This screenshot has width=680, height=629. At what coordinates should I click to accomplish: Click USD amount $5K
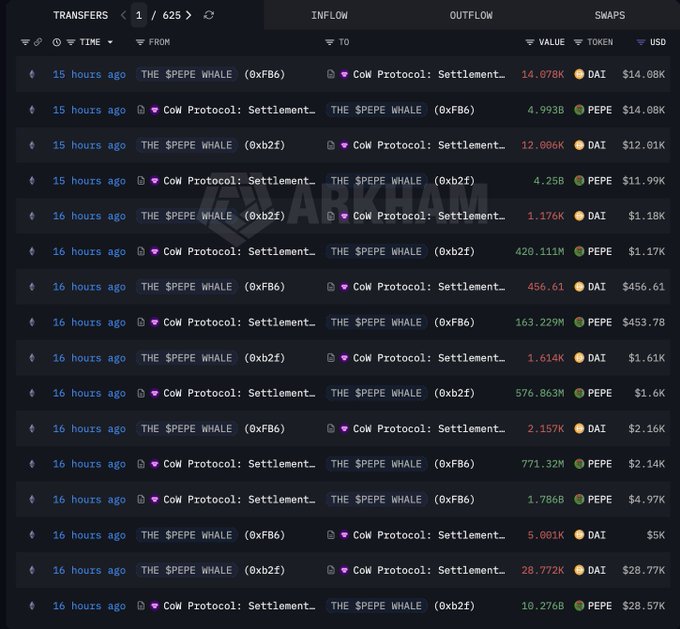tap(656, 535)
